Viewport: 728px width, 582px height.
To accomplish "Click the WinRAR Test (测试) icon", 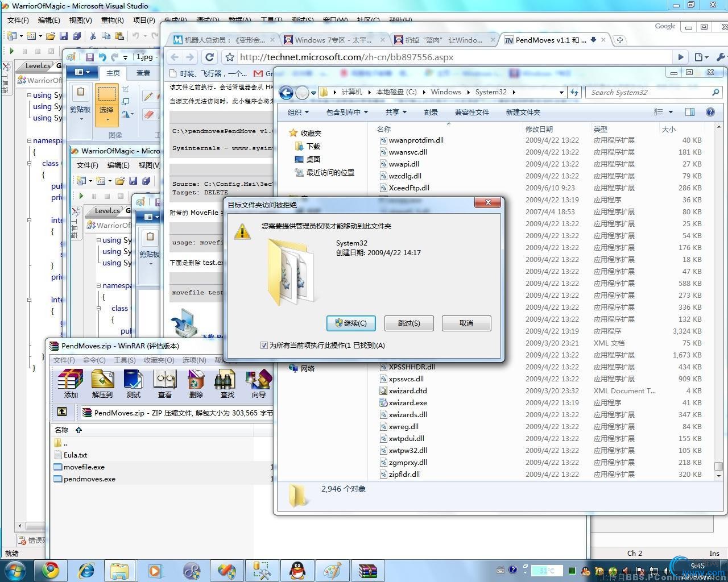I will (x=133, y=383).
